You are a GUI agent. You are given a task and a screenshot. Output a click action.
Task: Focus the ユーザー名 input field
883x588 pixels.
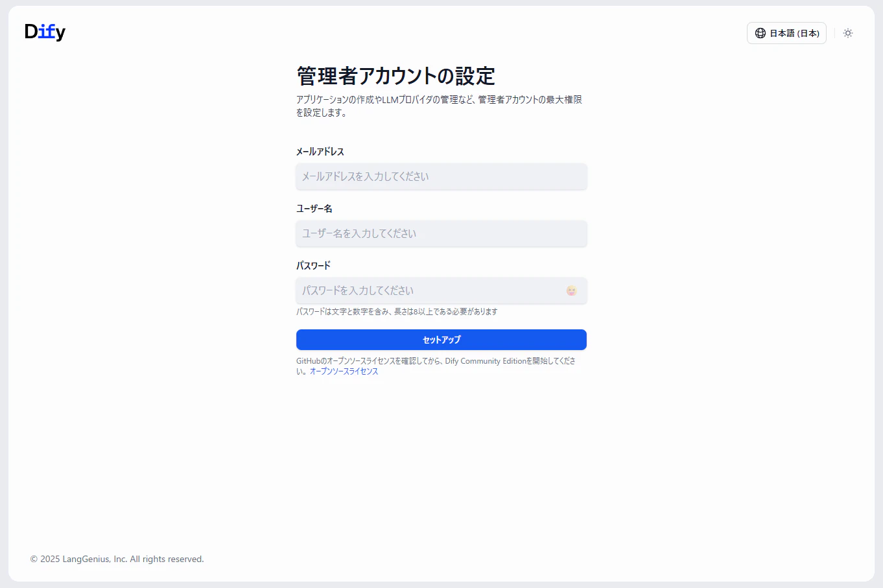coord(442,233)
